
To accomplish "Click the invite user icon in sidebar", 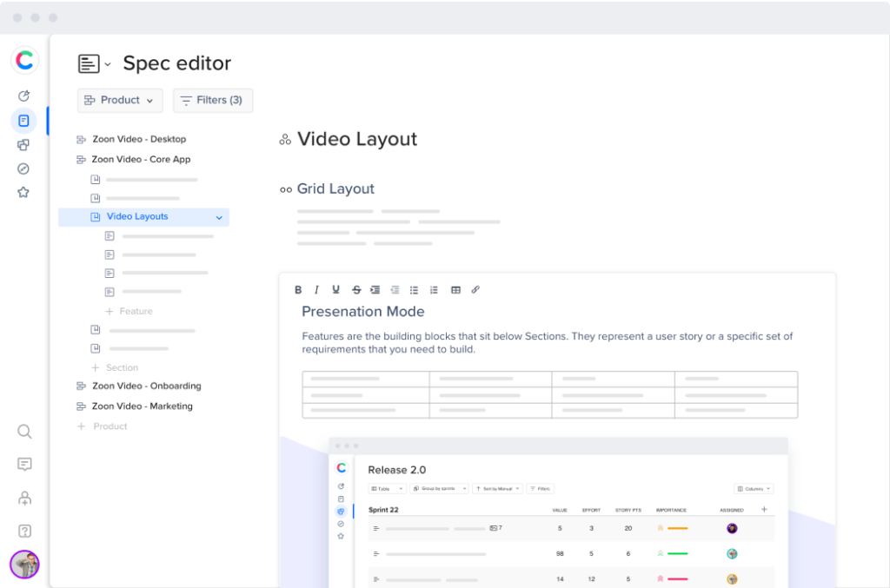I will click(24, 498).
